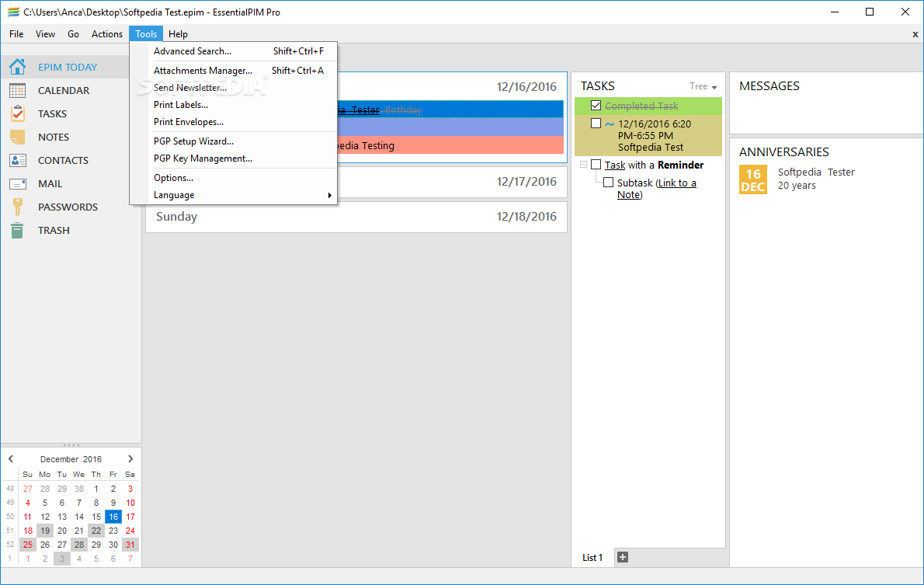The height and width of the screenshot is (585, 924).
Task: Select December 31 in mini calendar
Action: click(130, 545)
